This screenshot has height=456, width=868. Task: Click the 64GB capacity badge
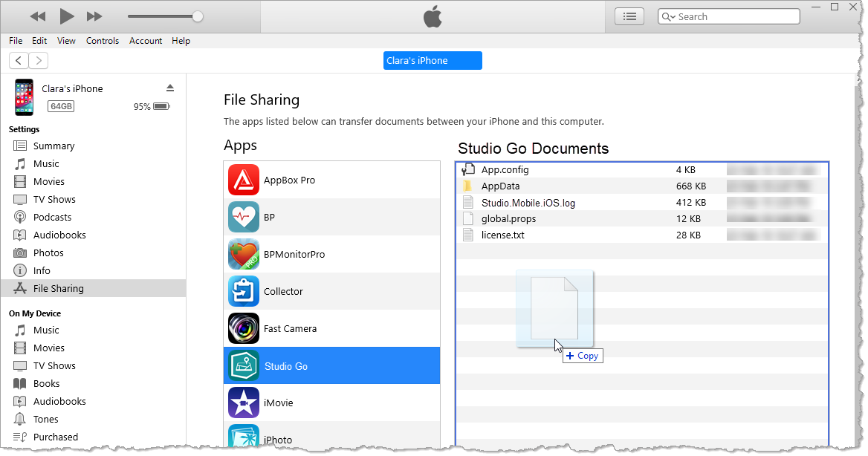point(61,106)
